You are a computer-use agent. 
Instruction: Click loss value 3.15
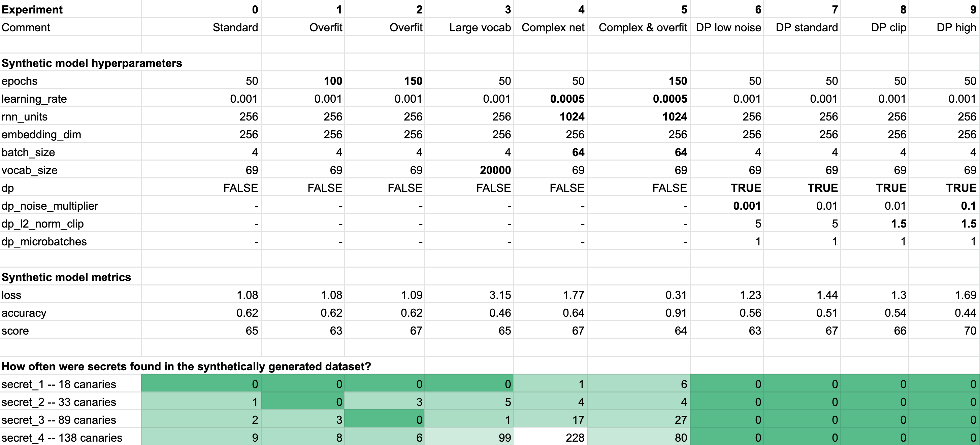pyautogui.click(x=469, y=295)
